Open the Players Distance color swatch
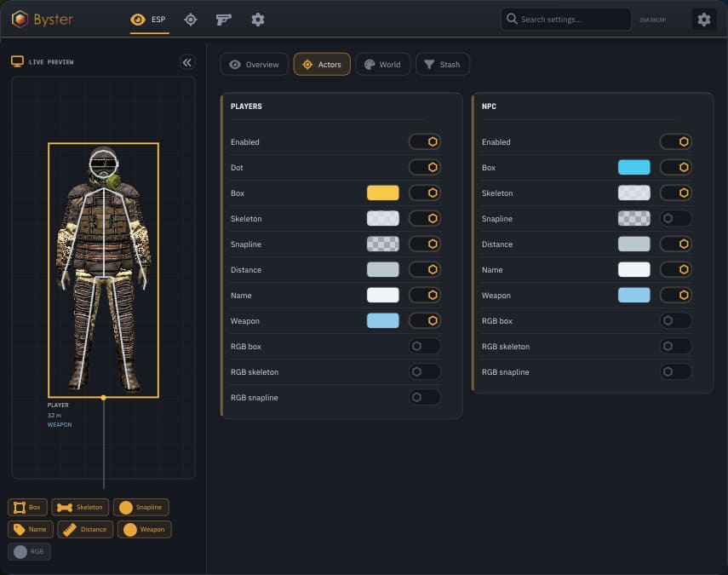728x575 pixels. pos(382,269)
